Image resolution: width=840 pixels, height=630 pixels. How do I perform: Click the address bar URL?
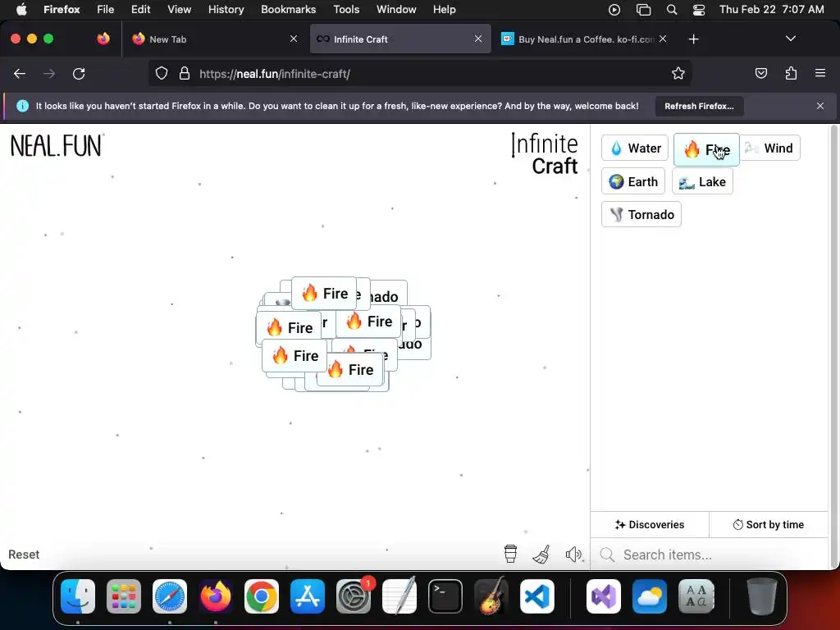click(274, 74)
